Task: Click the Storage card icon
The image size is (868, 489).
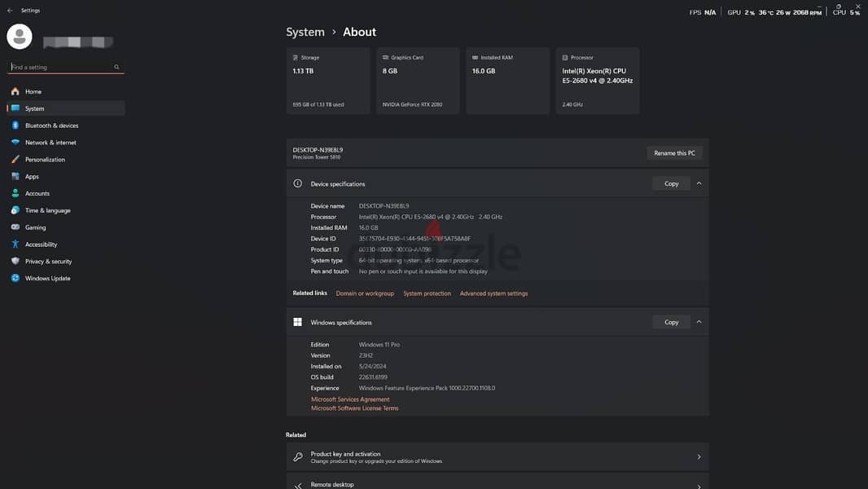Action: coord(296,58)
